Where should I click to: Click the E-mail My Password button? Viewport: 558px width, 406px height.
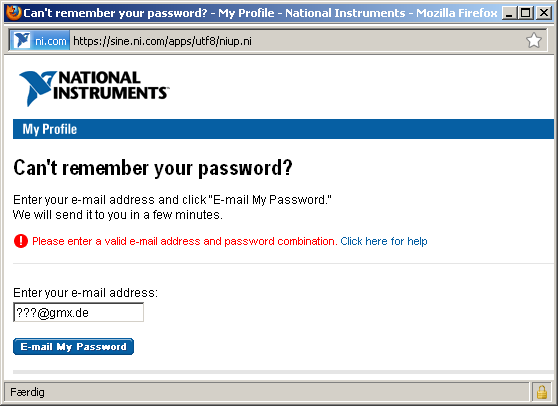[73, 347]
